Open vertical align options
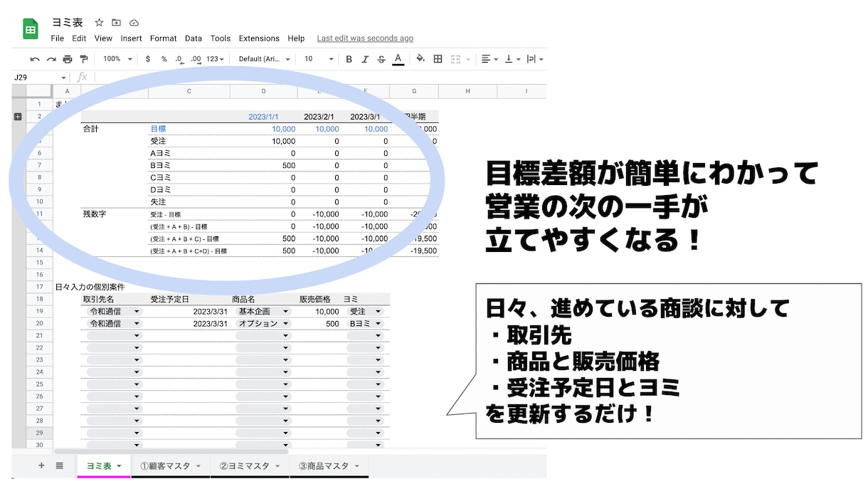 click(x=512, y=59)
